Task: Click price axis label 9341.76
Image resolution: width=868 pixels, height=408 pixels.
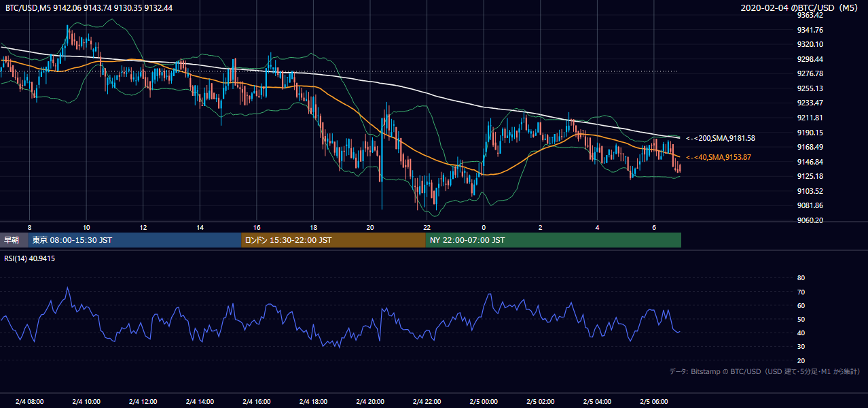Action: click(x=810, y=30)
